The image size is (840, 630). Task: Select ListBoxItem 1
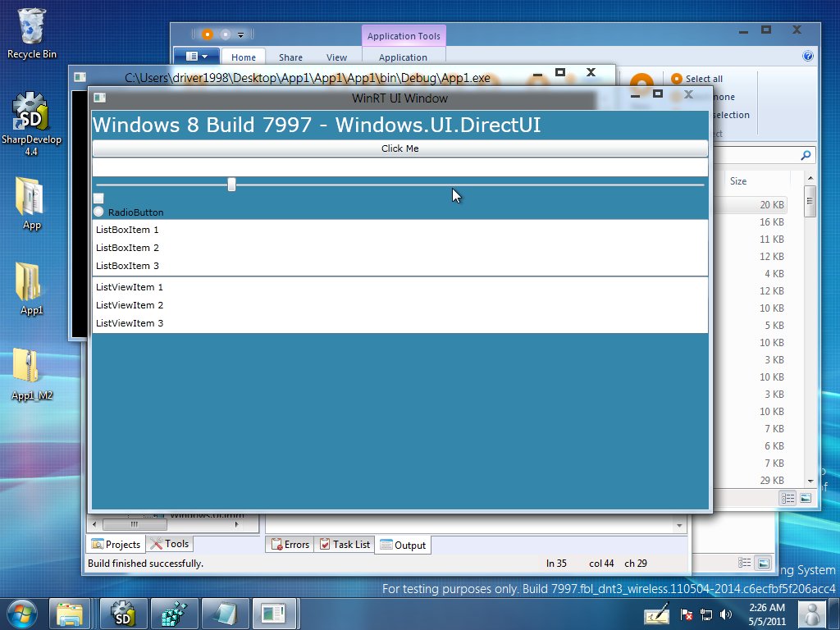(x=399, y=230)
